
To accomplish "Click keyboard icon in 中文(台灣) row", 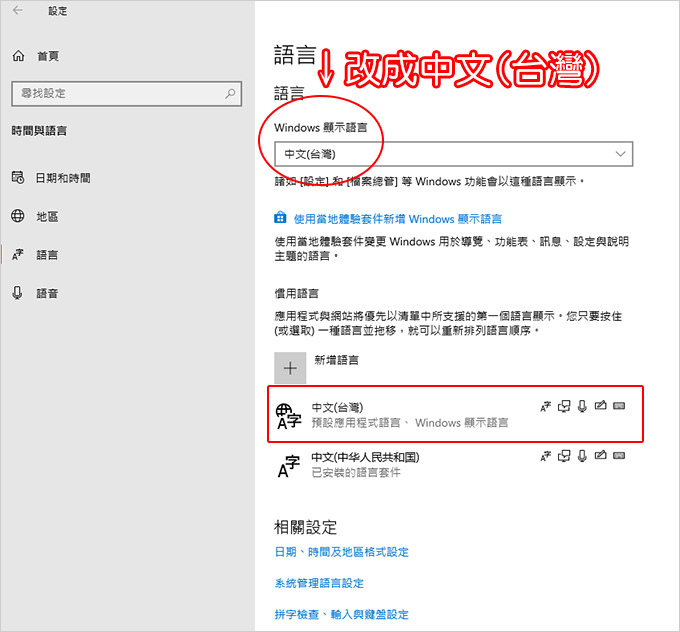I will pos(619,406).
